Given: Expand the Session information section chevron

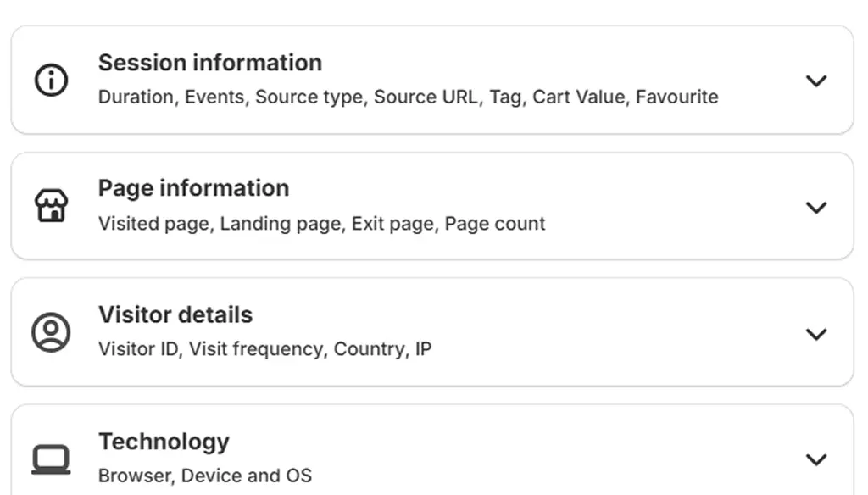Looking at the screenshot, I should 815,81.
